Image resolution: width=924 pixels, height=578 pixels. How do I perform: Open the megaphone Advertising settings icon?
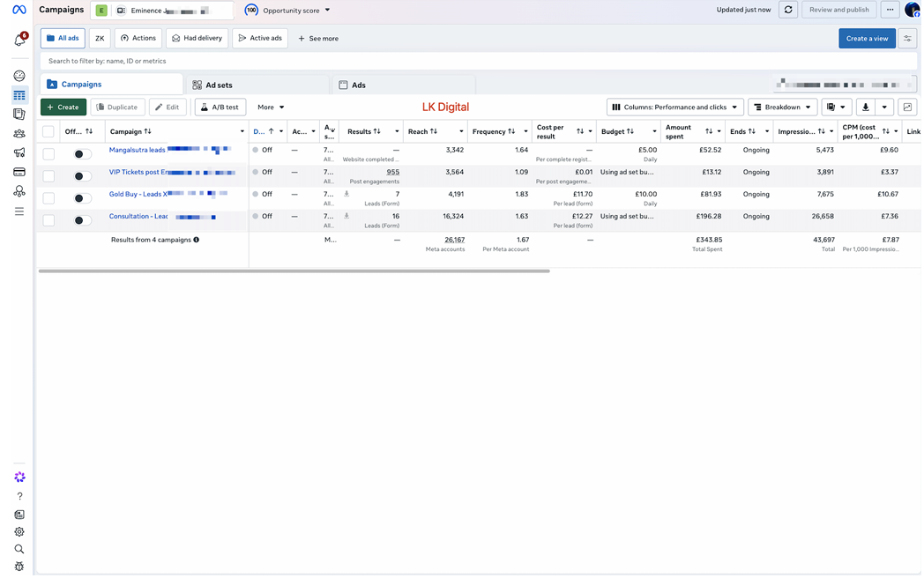(x=19, y=153)
